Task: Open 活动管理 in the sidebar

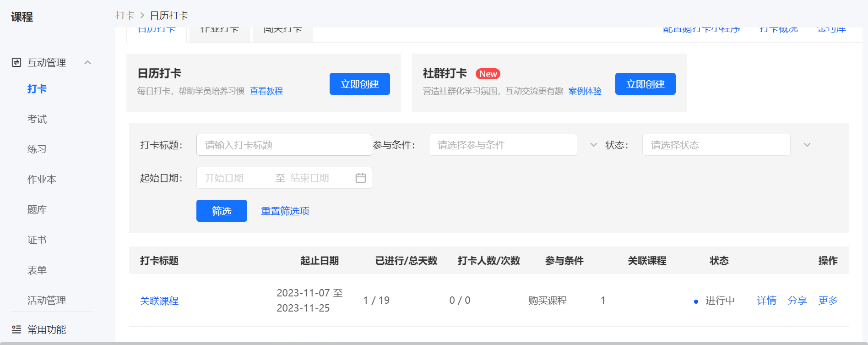Action: click(x=47, y=301)
